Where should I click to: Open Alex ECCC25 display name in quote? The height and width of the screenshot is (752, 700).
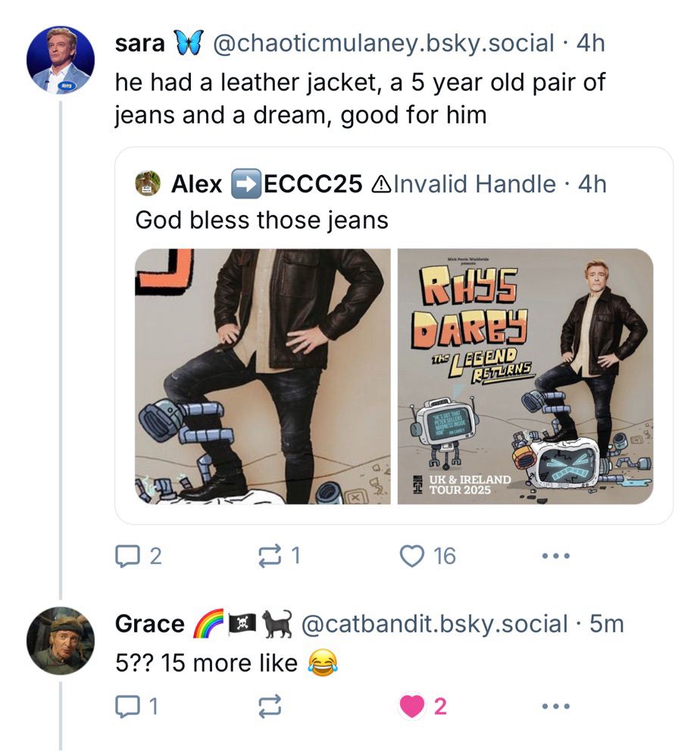266,184
